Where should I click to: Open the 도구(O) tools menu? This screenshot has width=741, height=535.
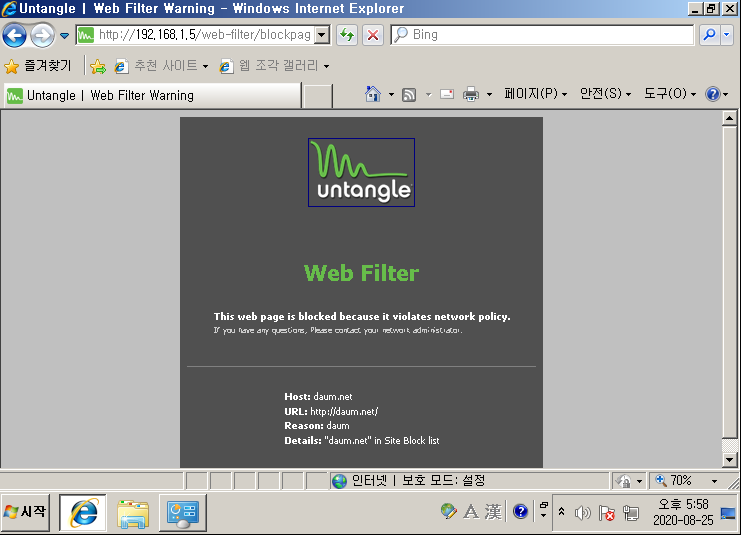[670, 94]
